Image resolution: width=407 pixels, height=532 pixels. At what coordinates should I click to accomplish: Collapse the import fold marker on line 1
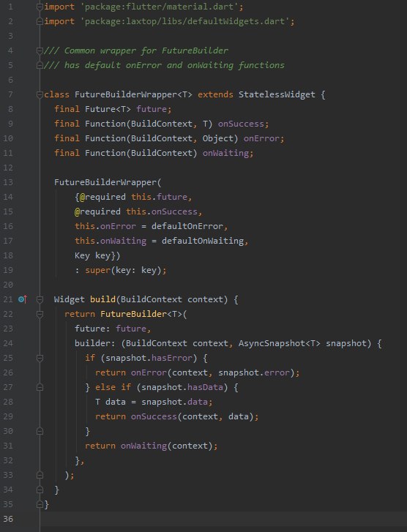(x=40, y=7)
